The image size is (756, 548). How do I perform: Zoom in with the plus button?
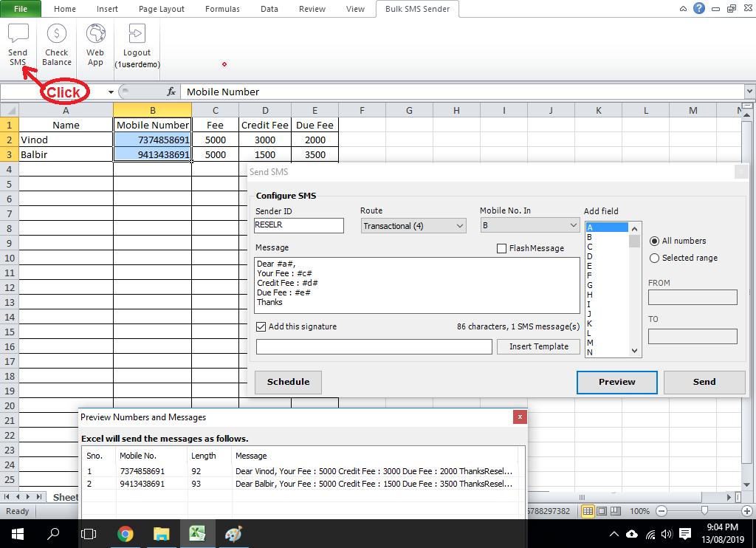747,511
